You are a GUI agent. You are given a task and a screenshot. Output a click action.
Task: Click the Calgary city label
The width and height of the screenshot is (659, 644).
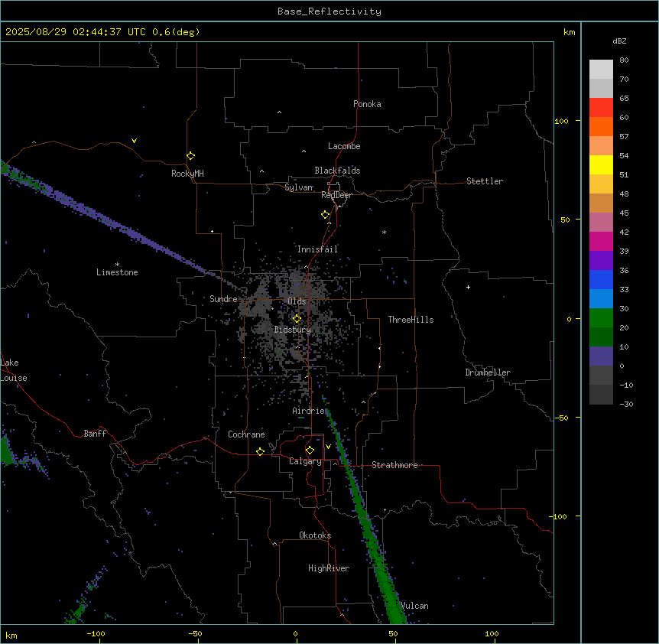[x=305, y=461]
